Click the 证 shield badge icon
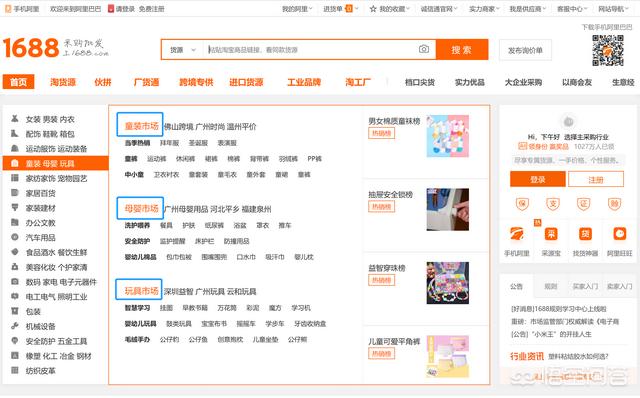The width and height of the screenshot is (640, 398). point(584,203)
